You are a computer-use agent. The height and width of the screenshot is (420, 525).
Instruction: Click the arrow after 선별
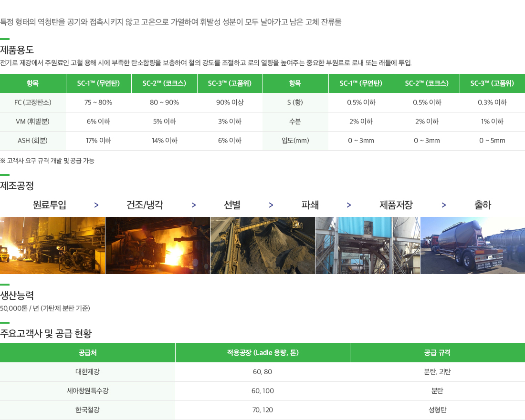(x=271, y=205)
